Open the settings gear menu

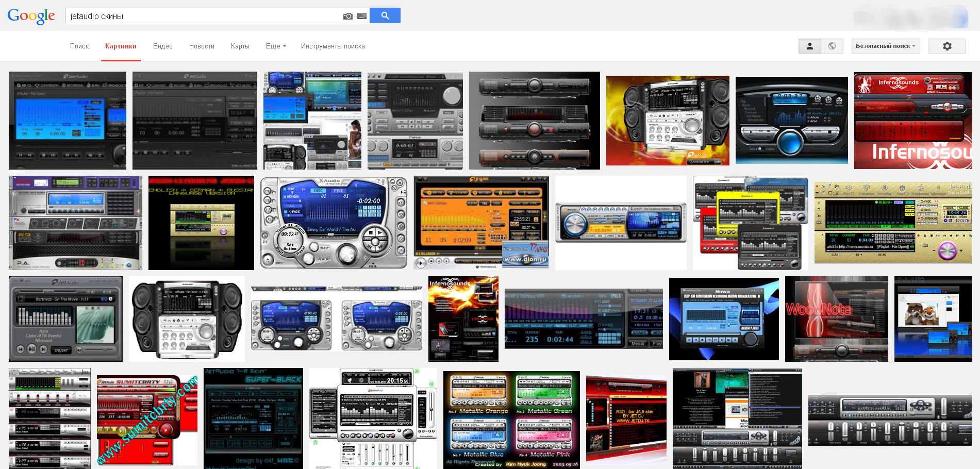point(947,46)
